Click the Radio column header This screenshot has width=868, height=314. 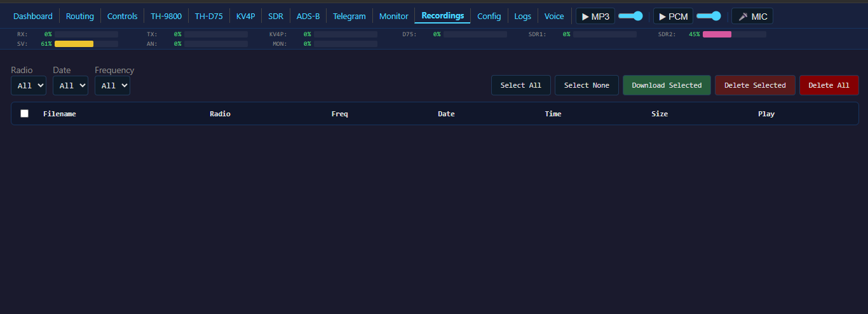[x=220, y=114]
